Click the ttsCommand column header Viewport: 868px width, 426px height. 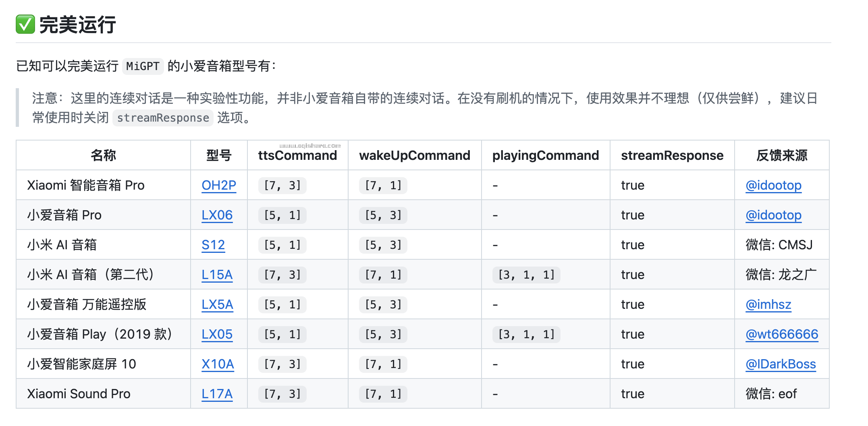click(297, 155)
